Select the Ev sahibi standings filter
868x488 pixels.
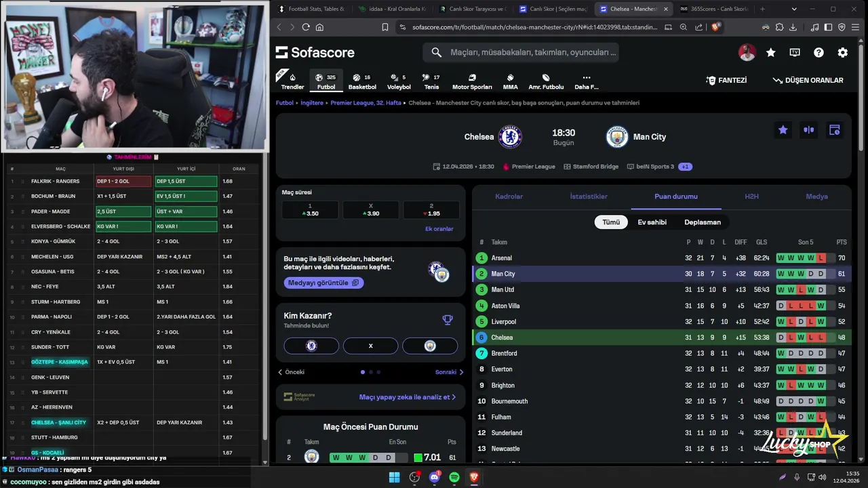pyautogui.click(x=652, y=222)
